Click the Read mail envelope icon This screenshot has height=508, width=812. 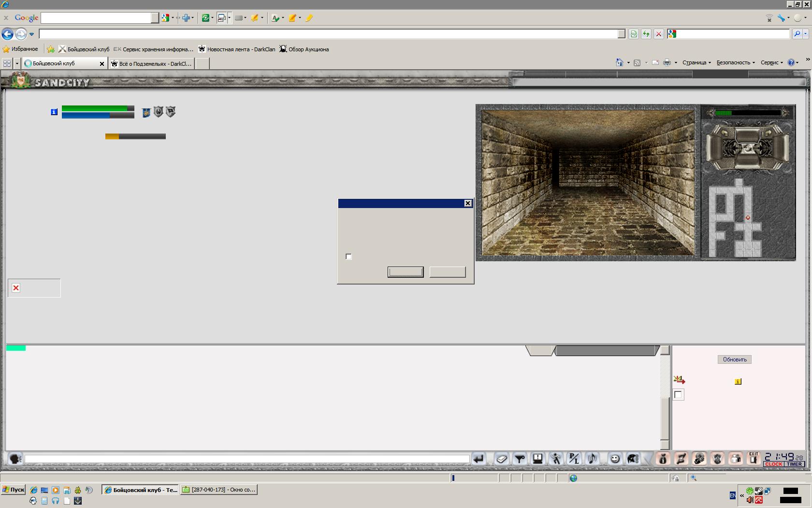655,62
